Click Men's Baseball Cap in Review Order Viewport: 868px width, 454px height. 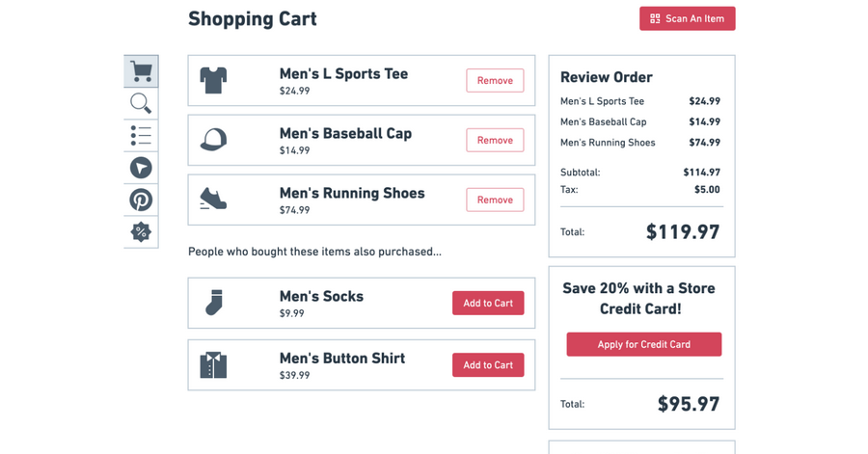click(x=604, y=121)
